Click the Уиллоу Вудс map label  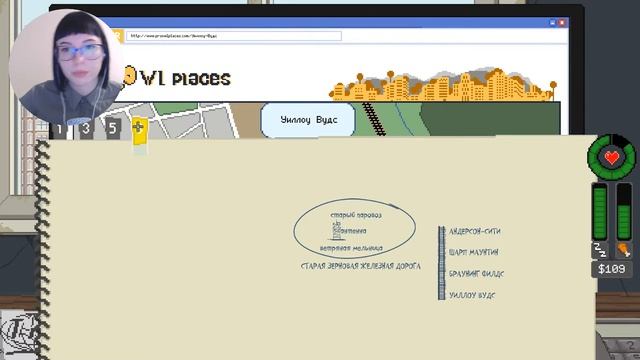coord(308,120)
